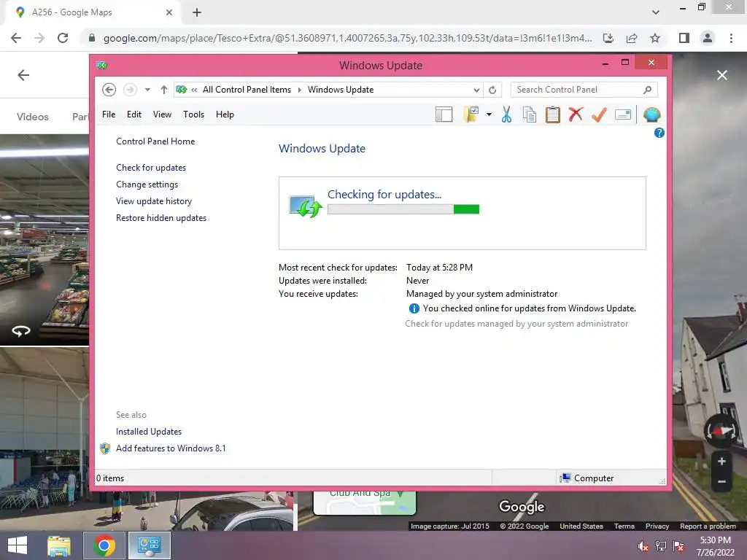Image resolution: width=747 pixels, height=560 pixels.
Task: Click the Chrome tab search chevron
Action: (656, 12)
